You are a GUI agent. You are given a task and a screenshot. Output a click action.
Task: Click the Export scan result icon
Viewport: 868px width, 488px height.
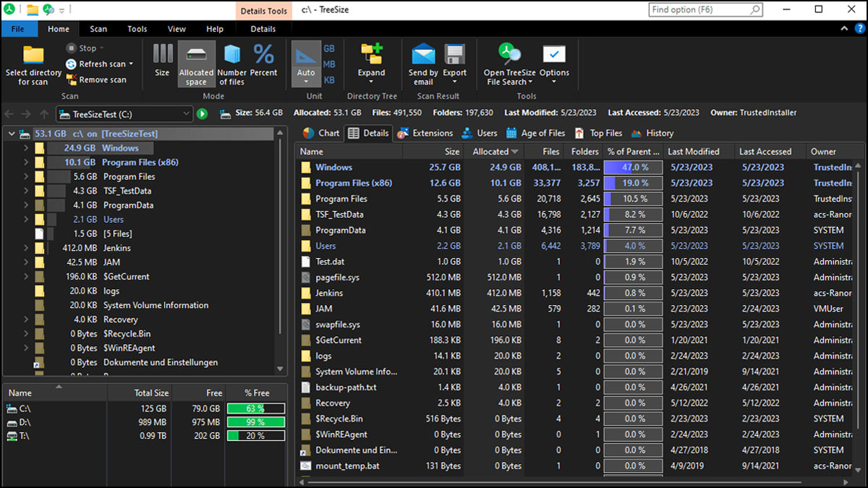455,54
